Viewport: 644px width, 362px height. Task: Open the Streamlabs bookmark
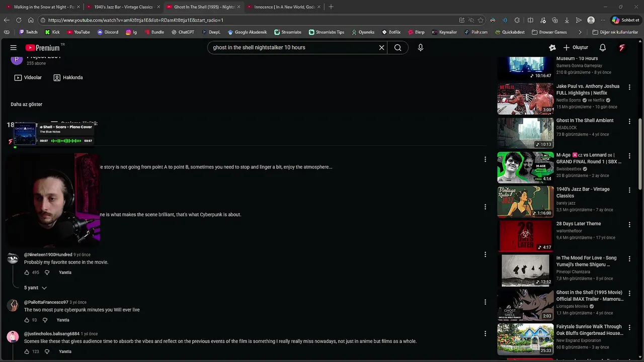click(288, 32)
